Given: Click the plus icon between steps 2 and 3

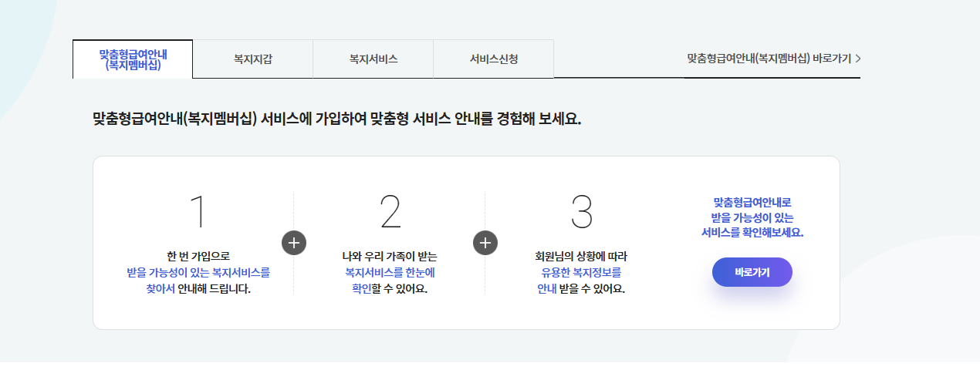Looking at the screenshot, I should (x=485, y=242).
